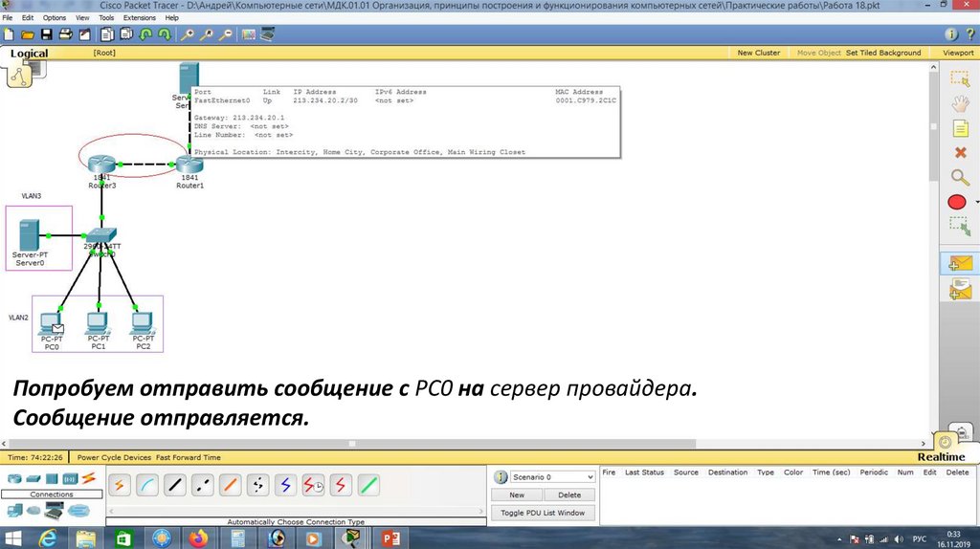
Task: Launch the Activity Wizard toolbar icon
Action: pos(84,34)
